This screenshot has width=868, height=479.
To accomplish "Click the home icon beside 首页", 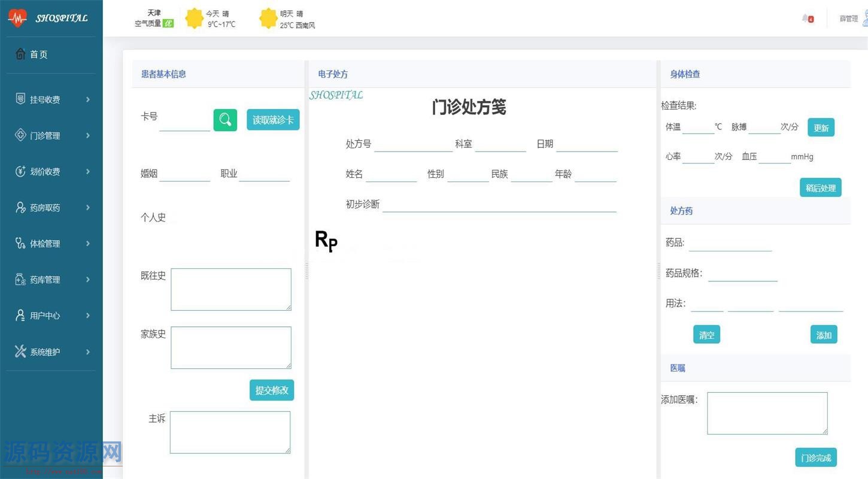I will pos(20,54).
